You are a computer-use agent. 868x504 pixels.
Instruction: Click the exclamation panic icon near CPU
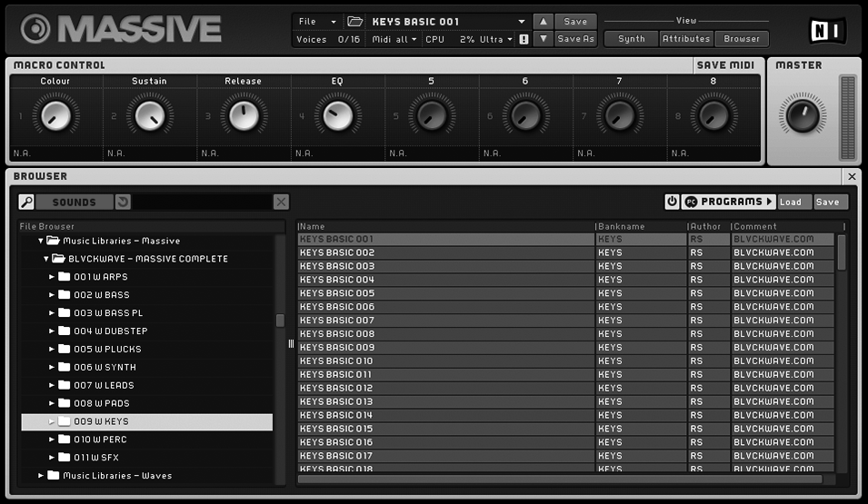524,39
